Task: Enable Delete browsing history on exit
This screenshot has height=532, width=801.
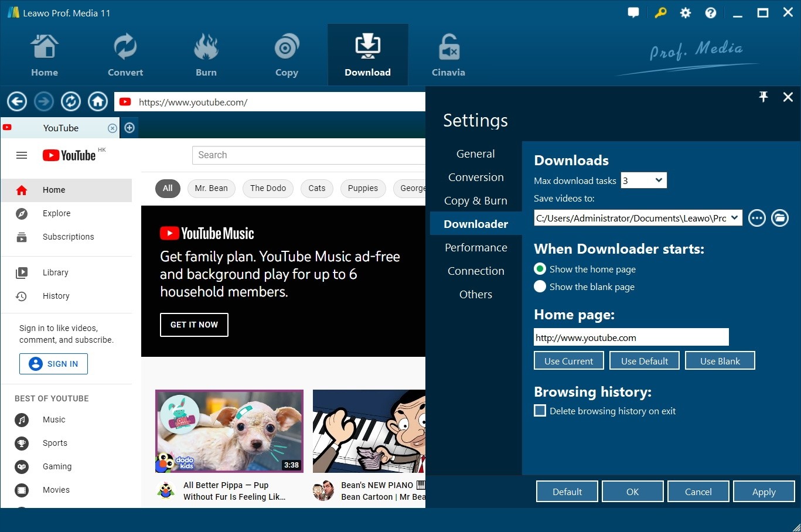Action: coord(540,411)
